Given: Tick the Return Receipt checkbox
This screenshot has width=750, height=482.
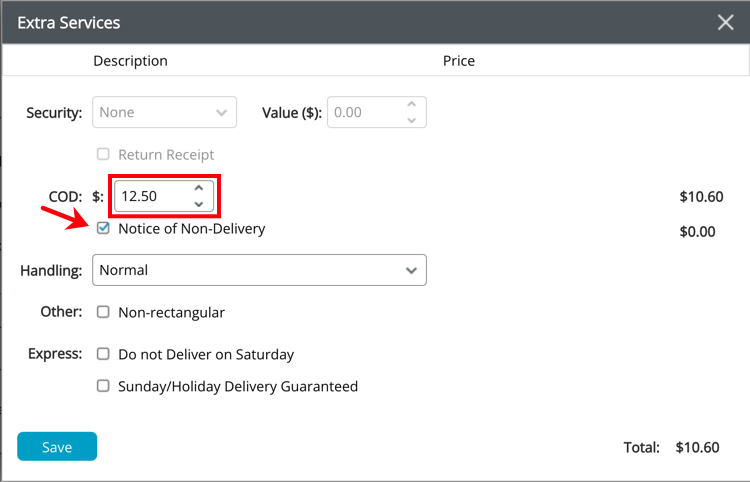Looking at the screenshot, I should pos(103,155).
